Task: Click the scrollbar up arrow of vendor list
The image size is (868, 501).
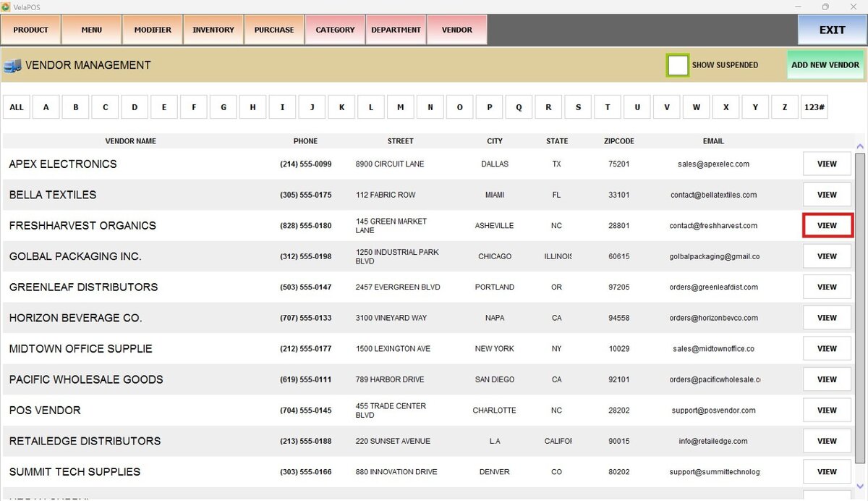Action: tap(860, 146)
